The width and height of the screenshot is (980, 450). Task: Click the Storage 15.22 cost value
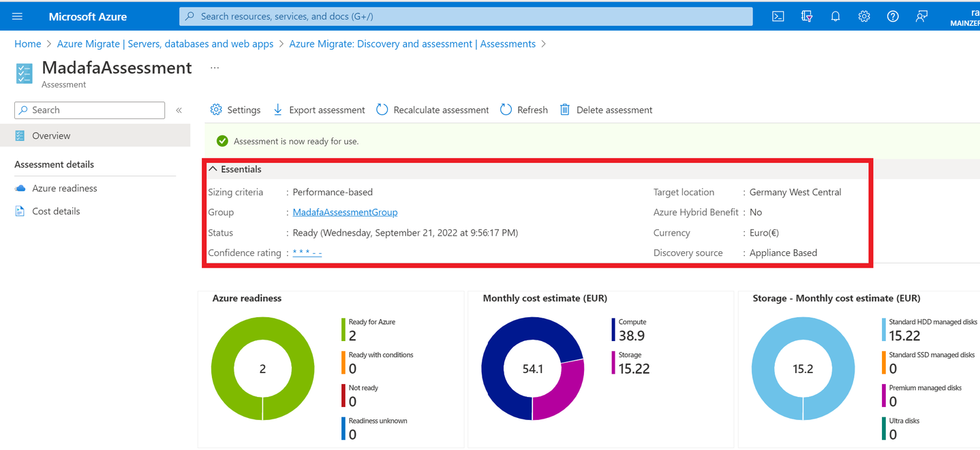tap(634, 369)
